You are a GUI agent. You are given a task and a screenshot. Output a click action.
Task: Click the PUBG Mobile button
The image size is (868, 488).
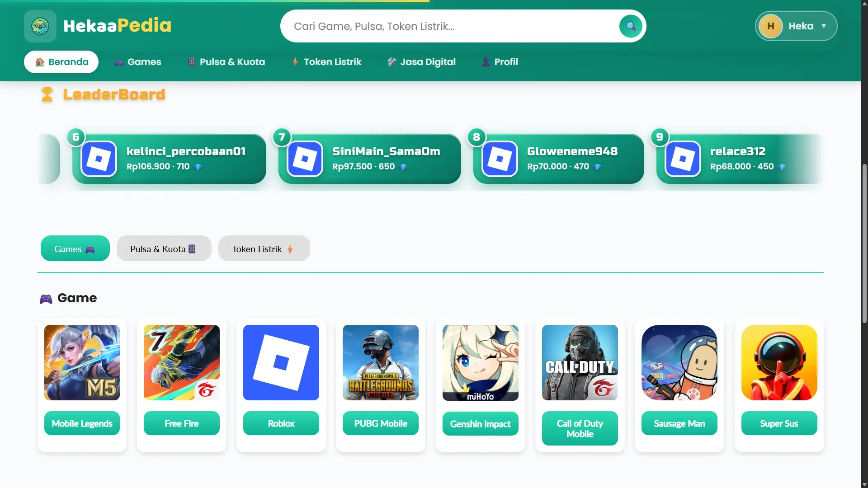point(381,423)
